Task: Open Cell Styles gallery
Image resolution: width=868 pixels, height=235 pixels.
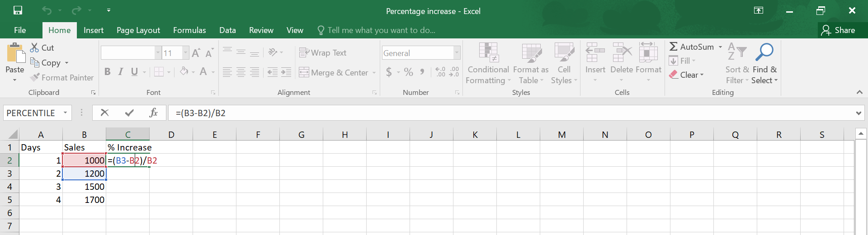Action: pos(564,63)
